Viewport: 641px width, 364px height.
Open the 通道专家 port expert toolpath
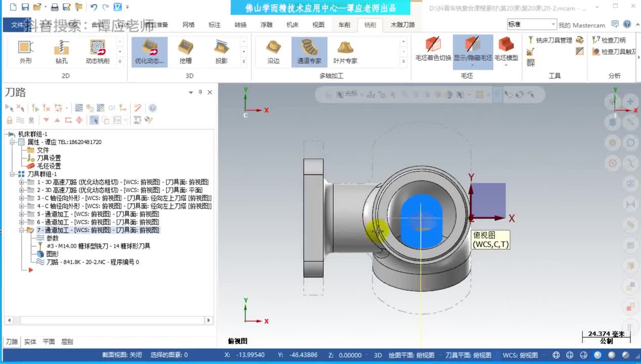click(309, 52)
